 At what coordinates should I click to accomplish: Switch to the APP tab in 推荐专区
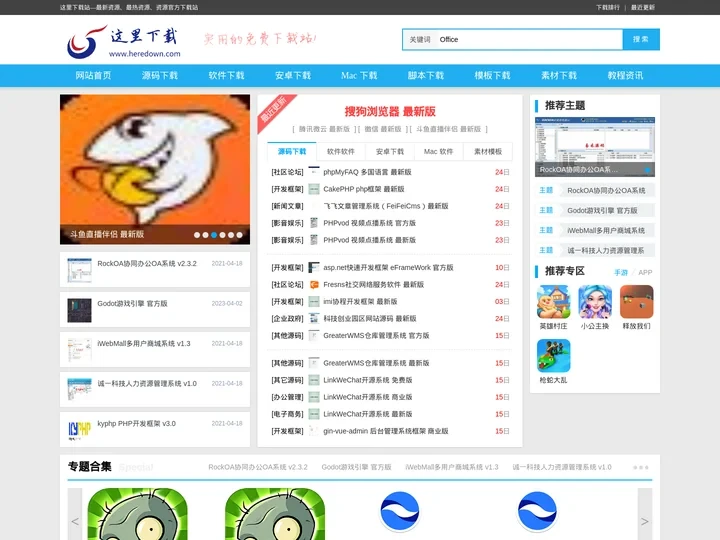click(x=645, y=272)
